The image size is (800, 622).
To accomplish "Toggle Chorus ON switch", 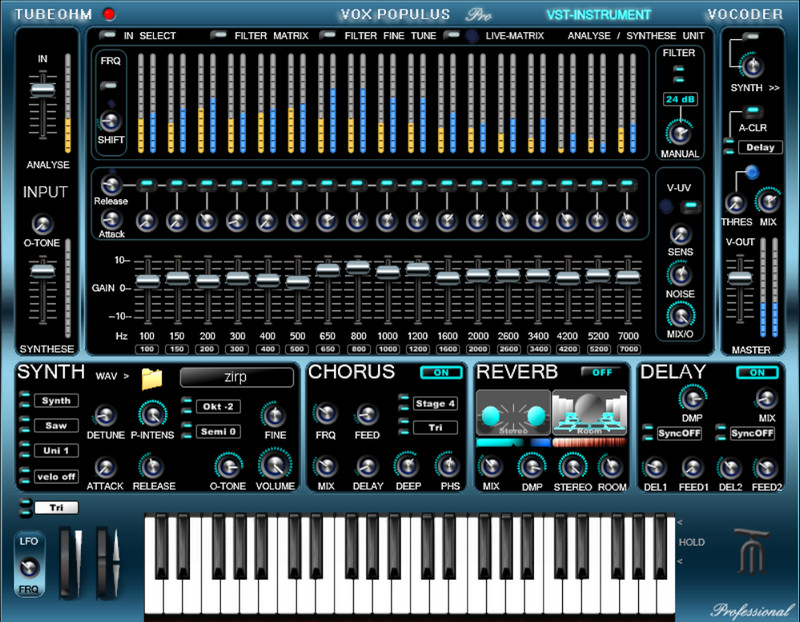I will coord(441,372).
